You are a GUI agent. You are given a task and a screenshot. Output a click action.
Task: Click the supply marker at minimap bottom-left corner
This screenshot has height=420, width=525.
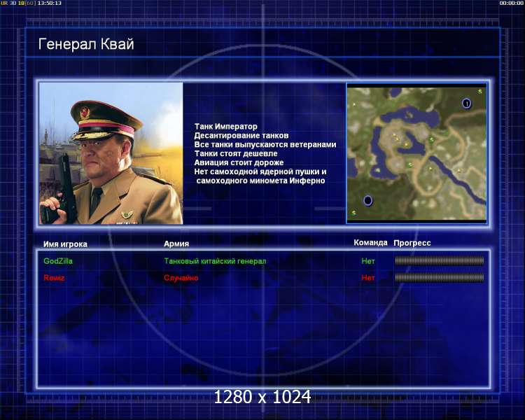[353, 213]
